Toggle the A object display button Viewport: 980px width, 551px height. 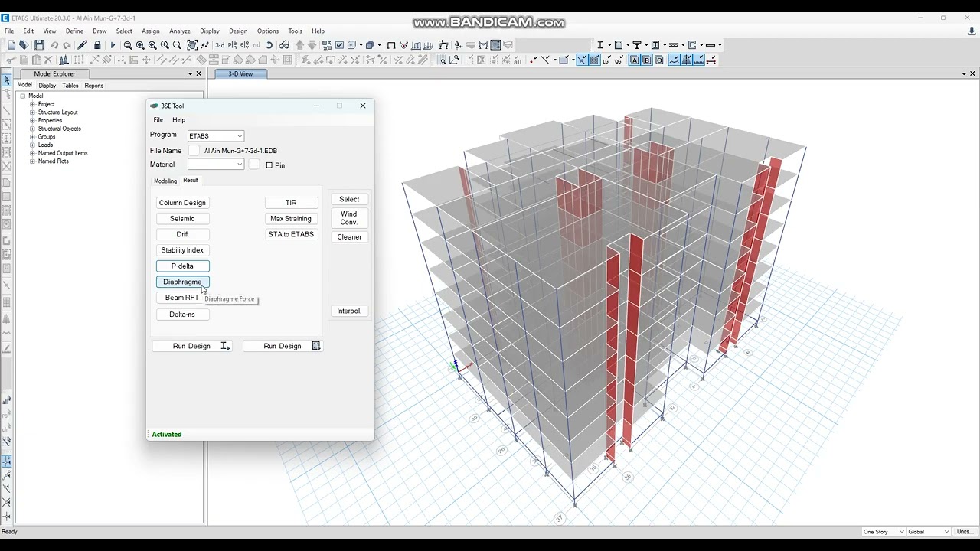coord(634,60)
